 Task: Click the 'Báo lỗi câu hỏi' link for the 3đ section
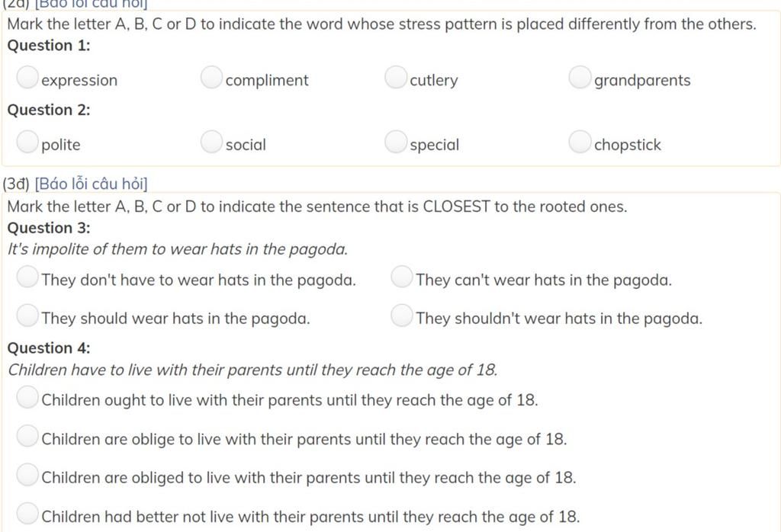coord(92,184)
